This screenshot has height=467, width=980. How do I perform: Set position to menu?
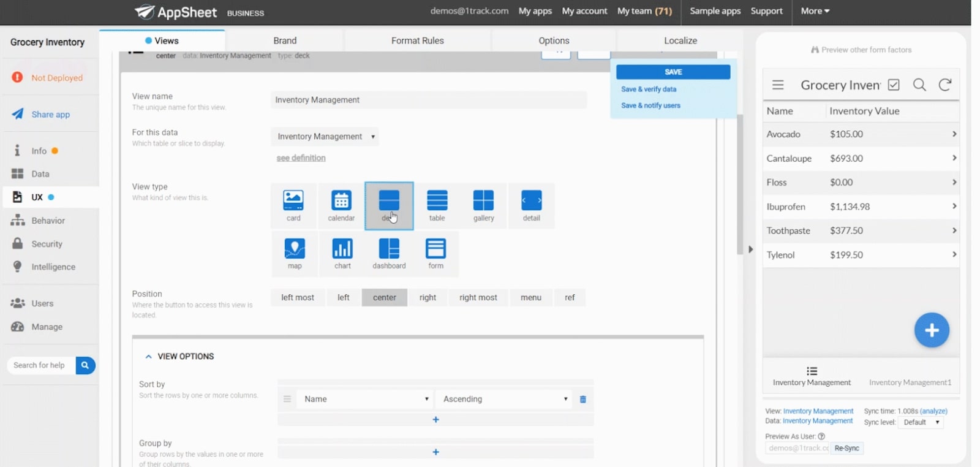coord(531,297)
